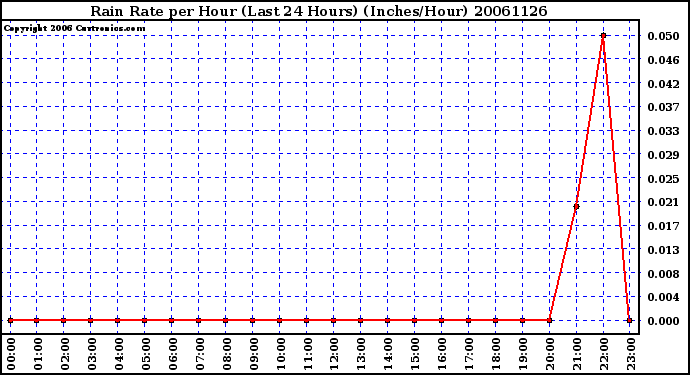Click the chart title mentioning 20061126

tap(319, 11)
